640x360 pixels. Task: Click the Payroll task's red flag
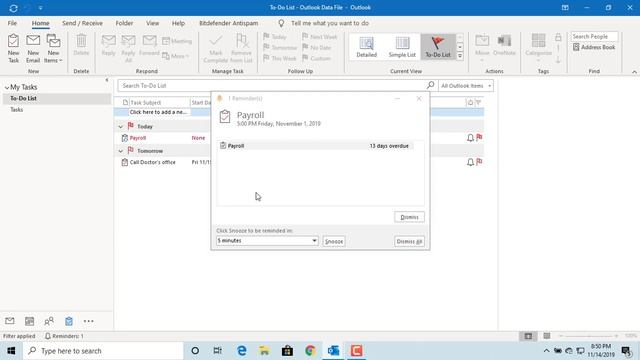click(x=479, y=138)
